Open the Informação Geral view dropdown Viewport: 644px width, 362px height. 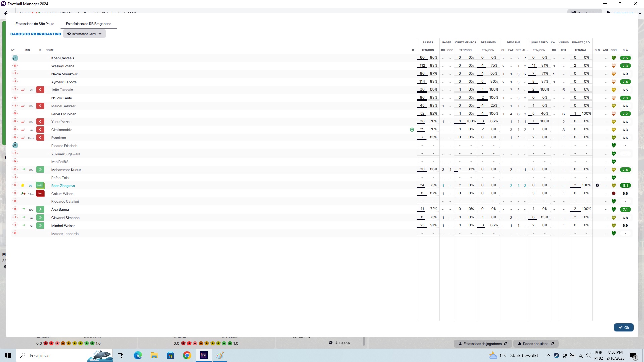pyautogui.click(x=85, y=34)
